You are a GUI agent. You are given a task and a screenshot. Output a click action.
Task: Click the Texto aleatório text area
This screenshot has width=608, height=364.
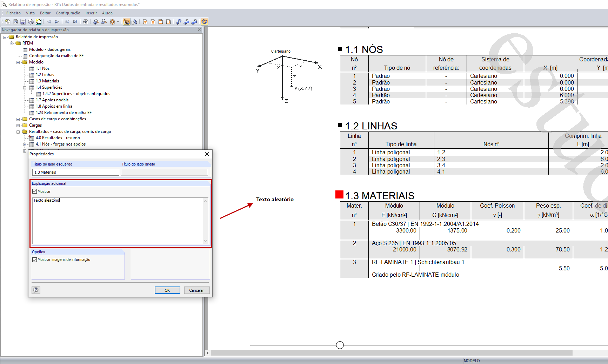[x=117, y=221]
